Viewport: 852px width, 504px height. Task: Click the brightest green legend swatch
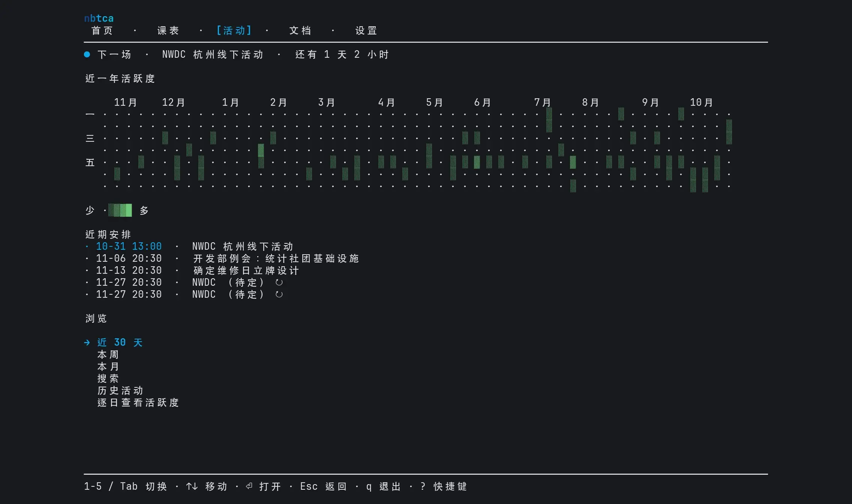click(129, 210)
